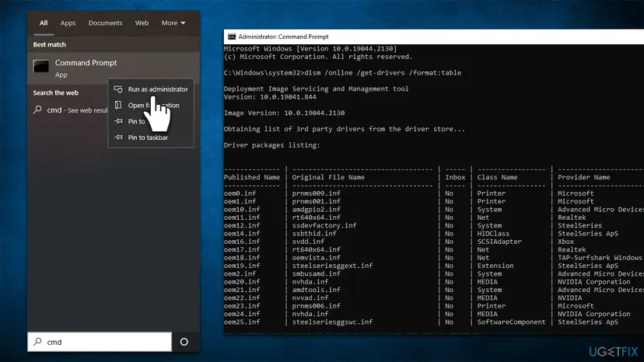
Task: Switch to the All search tab
Action: point(44,23)
